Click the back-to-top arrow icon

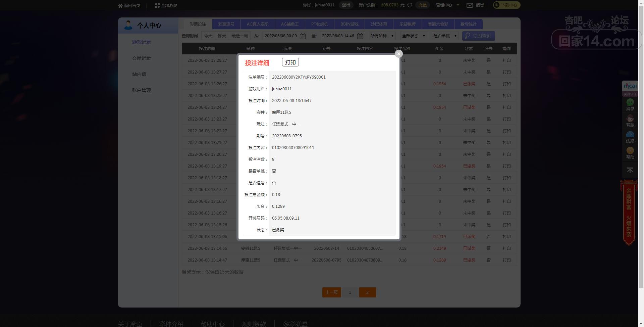pyautogui.click(x=630, y=171)
